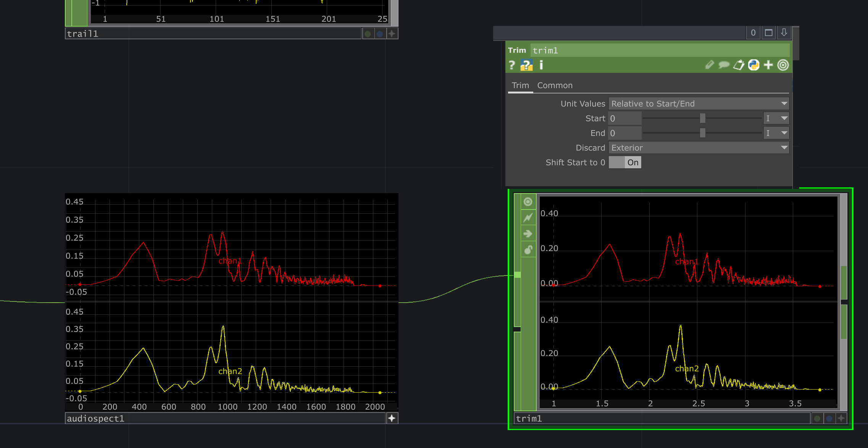868x448 pixels.
Task: Open Unit Values dropdown
Action: click(x=698, y=104)
